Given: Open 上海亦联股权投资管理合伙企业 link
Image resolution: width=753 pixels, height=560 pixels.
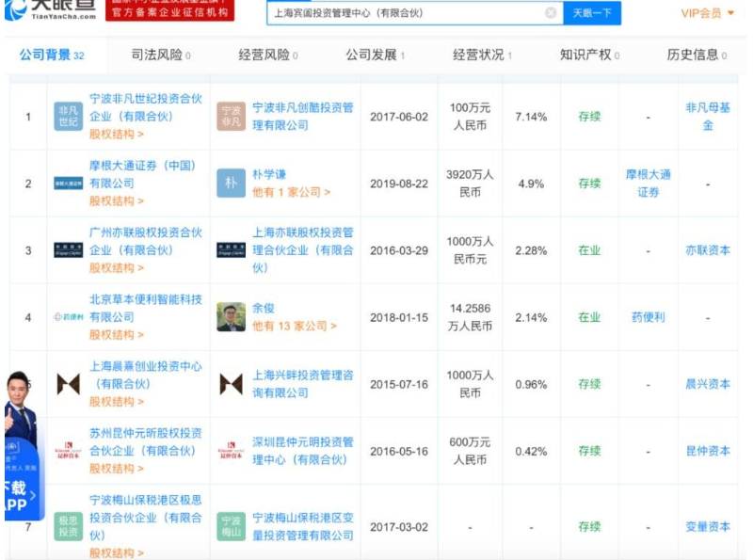Looking at the screenshot, I should click(303, 250).
